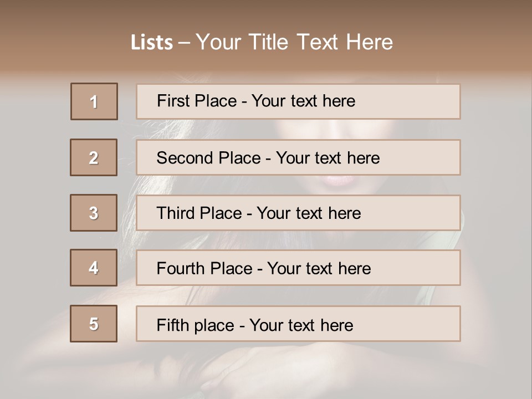This screenshot has width=532, height=399.
Task: Click the bold word "Lists" in the title
Action: click(152, 43)
